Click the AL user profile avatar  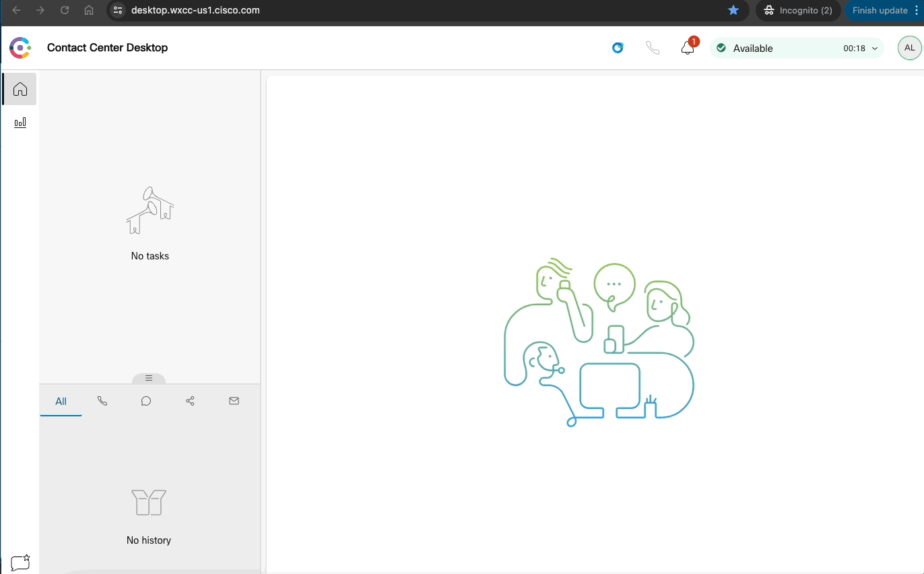point(909,48)
